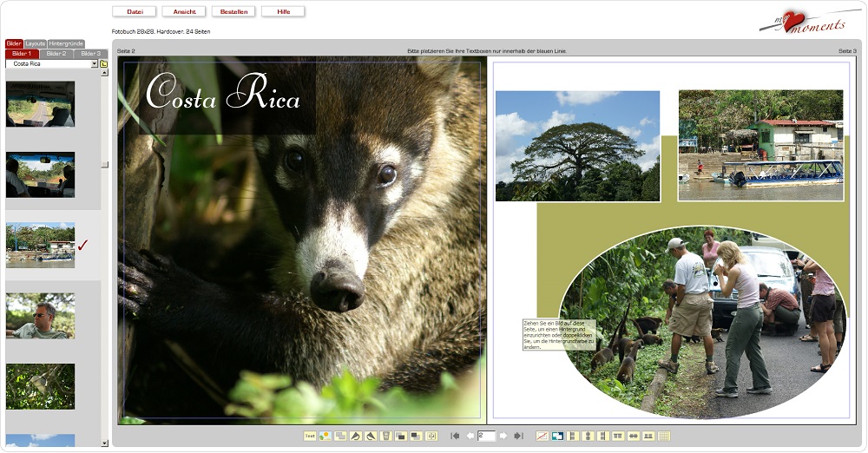
Task: Click the folder browse icon beside album dropdown
Action: coord(103,63)
